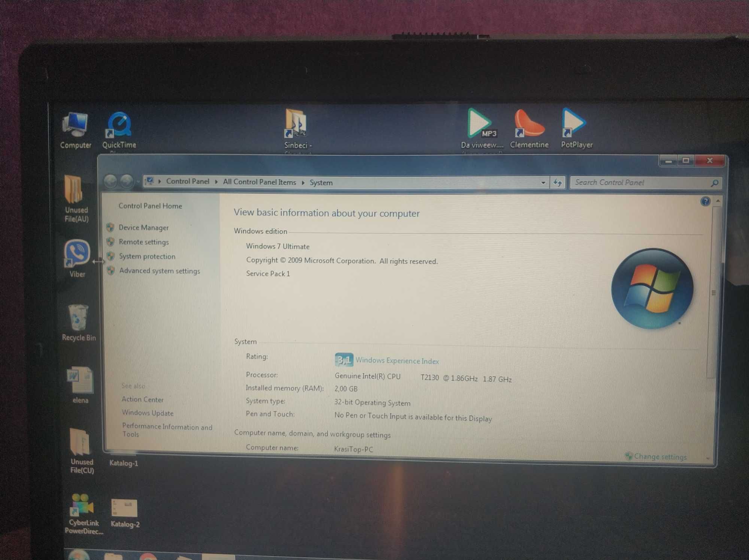Click the vertical scrollbar thumb
The width and height of the screenshot is (749, 560).
pyautogui.click(x=713, y=293)
